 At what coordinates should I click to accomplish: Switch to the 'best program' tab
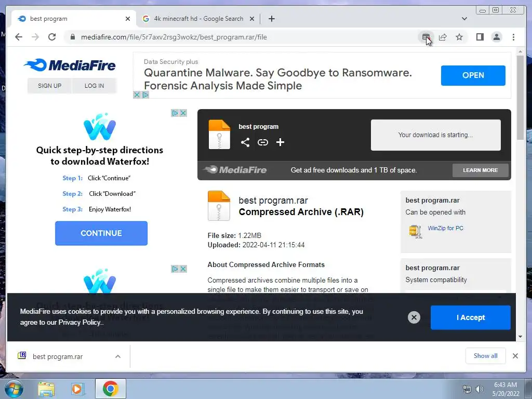74,19
